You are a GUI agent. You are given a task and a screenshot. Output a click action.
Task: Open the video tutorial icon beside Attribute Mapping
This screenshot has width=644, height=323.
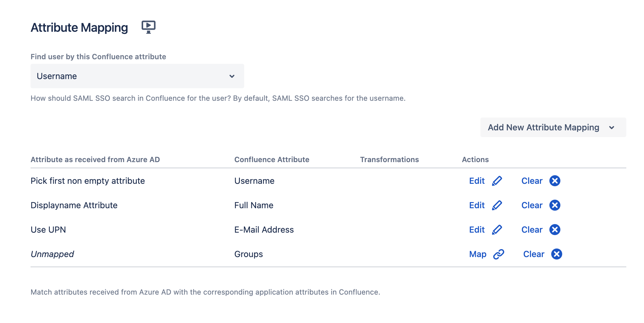tap(148, 27)
